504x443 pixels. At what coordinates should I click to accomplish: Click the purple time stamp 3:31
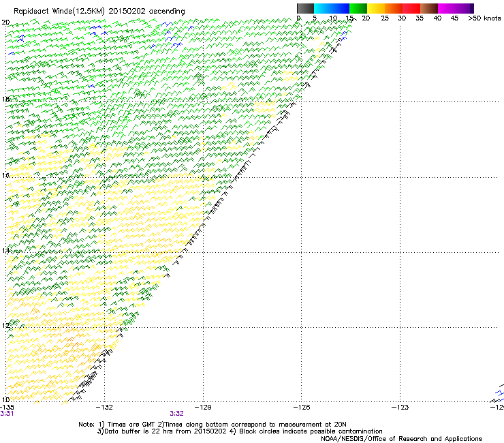(x=7, y=414)
